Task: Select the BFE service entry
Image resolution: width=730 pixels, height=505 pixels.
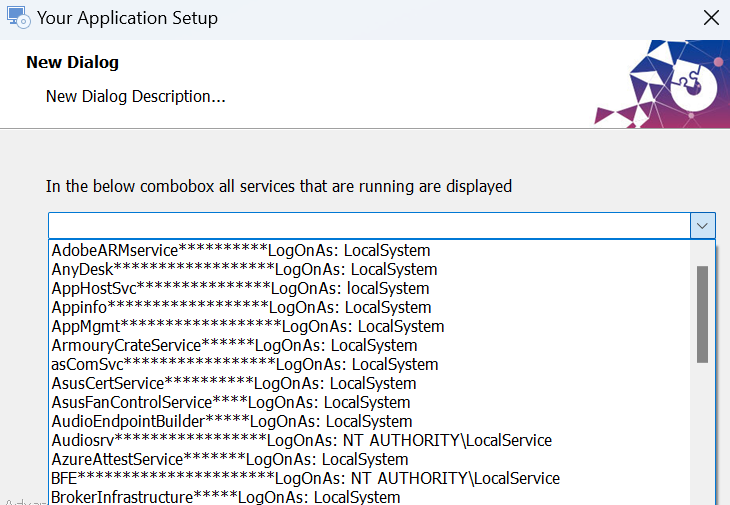Action: pos(305,478)
